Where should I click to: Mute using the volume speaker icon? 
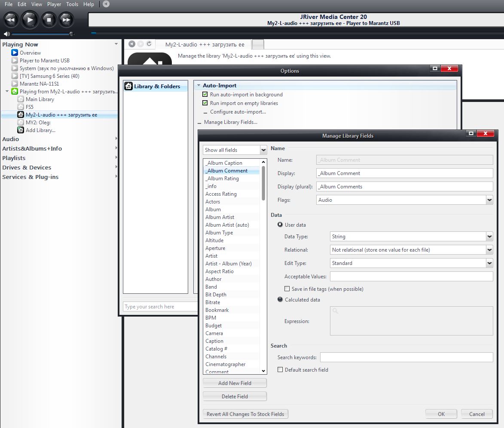click(x=6, y=34)
